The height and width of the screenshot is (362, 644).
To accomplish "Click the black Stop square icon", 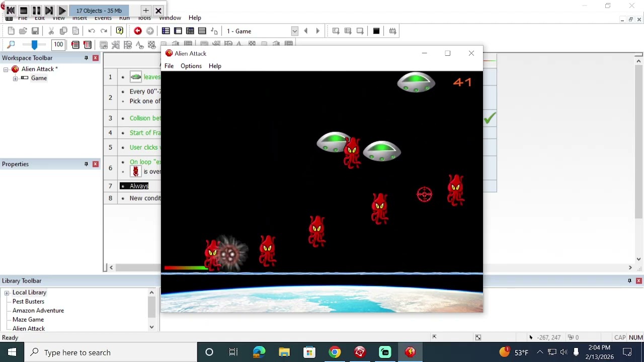I will pyautogui.click(x=376, y=31).
